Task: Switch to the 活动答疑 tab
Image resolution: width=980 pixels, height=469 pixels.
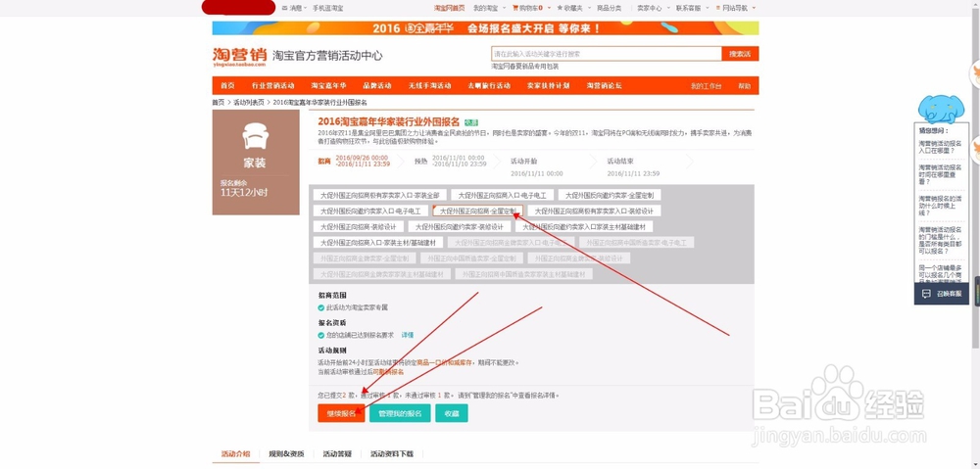Action: pyautogui.click(x=337, y=454)
